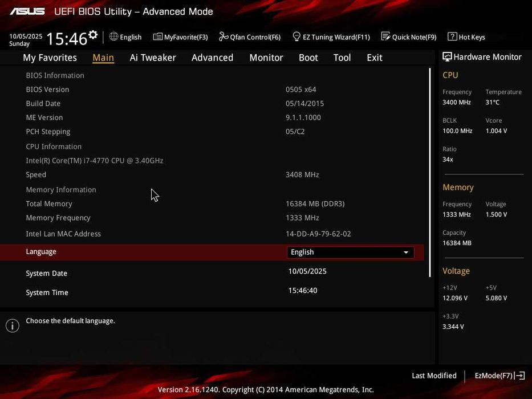Select the Language English combo box

(350, 253)
